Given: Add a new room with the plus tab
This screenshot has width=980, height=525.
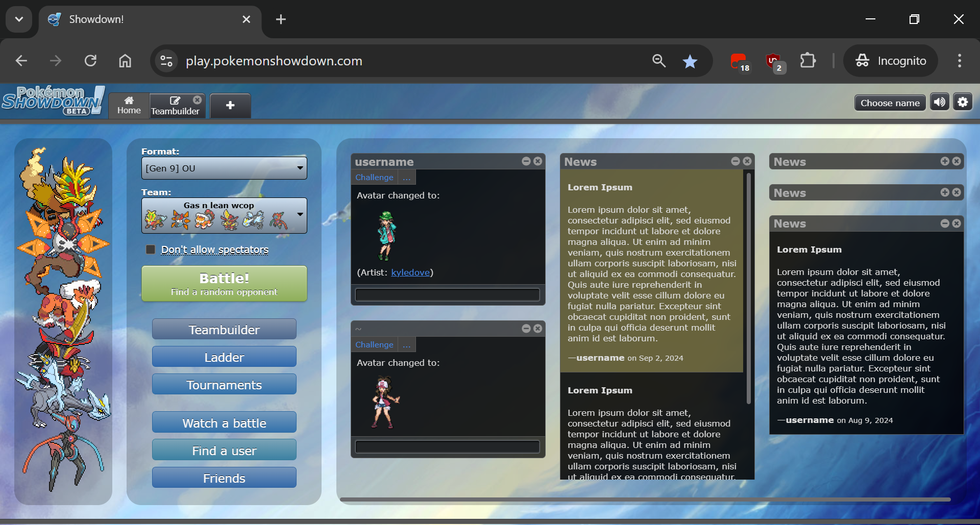Looking at the screenshot, I should click(x=230, y=106).
